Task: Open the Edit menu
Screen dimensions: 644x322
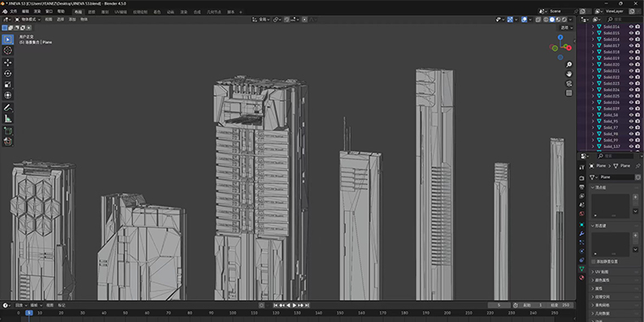Action: point(25,12)
